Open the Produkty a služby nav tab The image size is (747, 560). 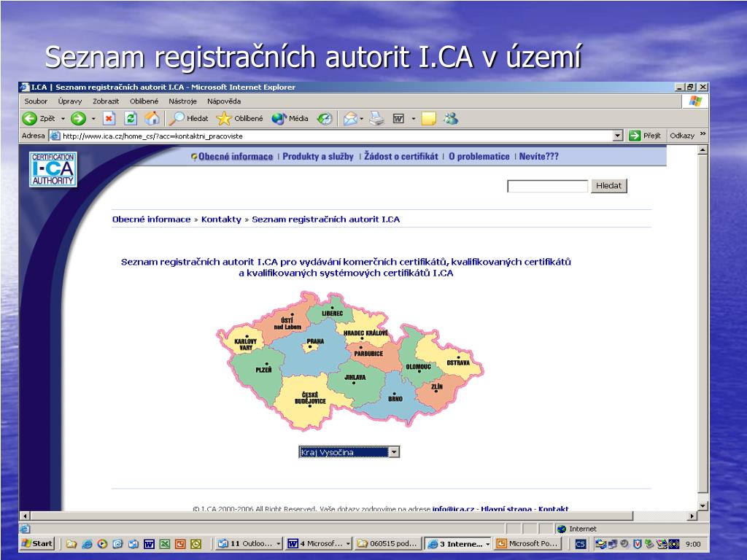[x=318, y=156]
